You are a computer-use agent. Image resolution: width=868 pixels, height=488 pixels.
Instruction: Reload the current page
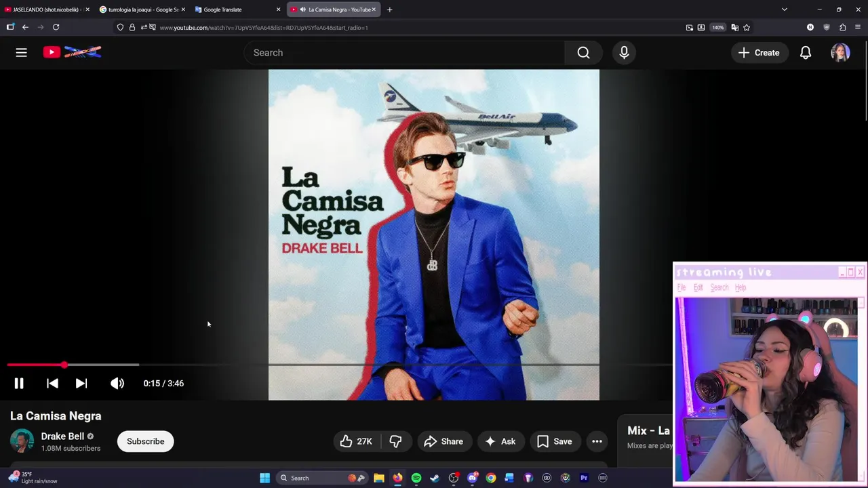click(56, 27)
